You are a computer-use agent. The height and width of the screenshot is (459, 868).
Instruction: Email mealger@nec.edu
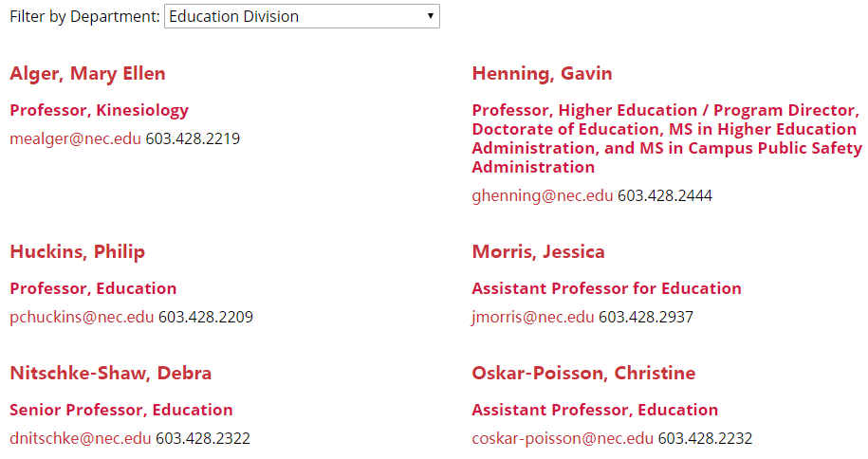point(75,139)
